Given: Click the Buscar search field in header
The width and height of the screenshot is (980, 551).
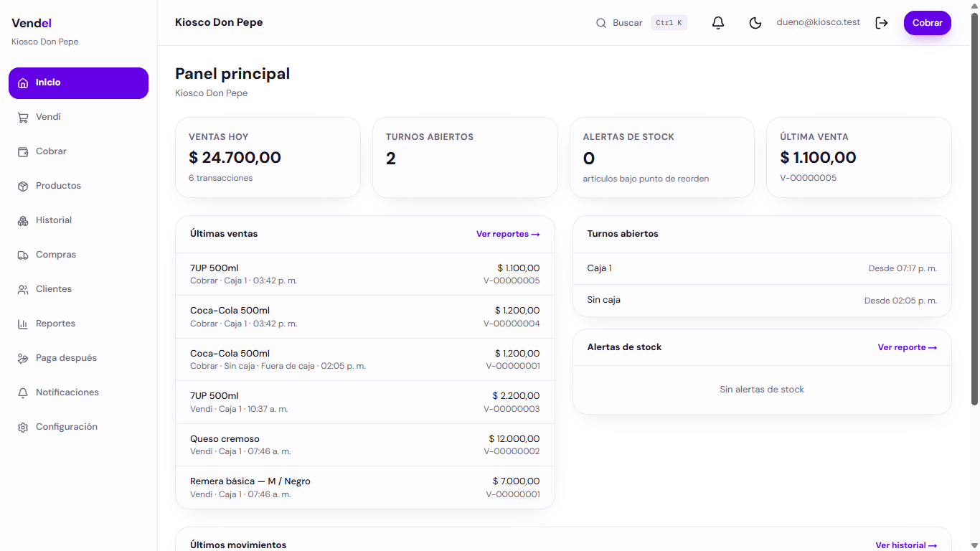Looking at the screenshot, I should [x=641, y=23].
